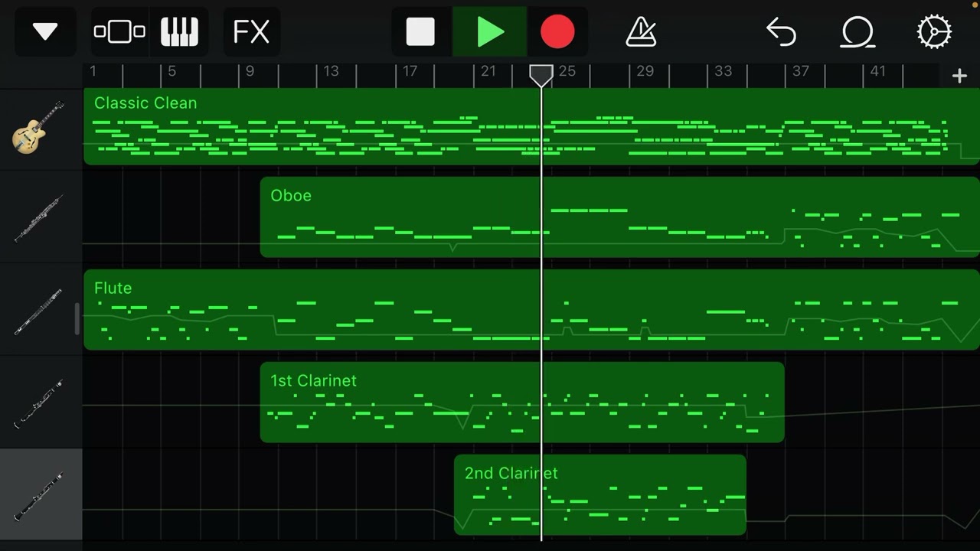The image size is (980, 551).
Task: Jump to bar 9 on the ruler
Action: [250, 71]
